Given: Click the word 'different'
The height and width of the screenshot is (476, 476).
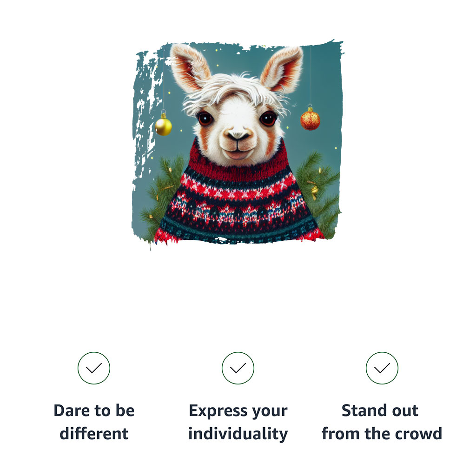Looking at the screenshot, I should (94, 433).
